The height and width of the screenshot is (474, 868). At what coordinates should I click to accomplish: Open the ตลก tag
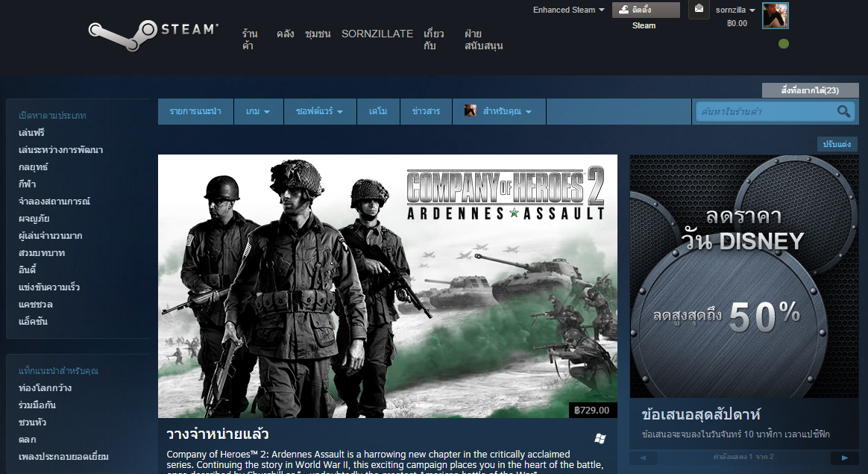pyautogui.click(x=27, y=440)
